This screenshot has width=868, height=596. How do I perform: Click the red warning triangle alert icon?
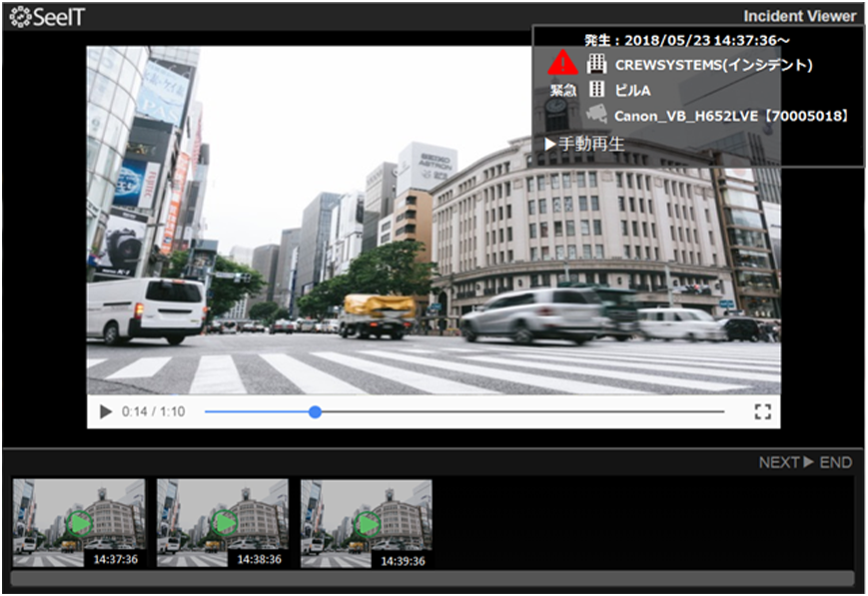click(x=563, y=64)
